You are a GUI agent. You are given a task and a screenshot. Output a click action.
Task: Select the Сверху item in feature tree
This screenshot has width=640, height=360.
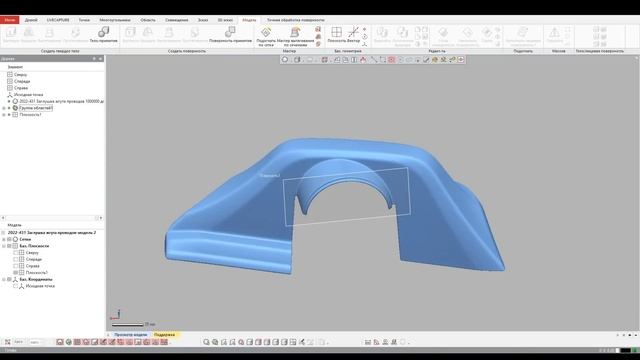click(20, 75)
